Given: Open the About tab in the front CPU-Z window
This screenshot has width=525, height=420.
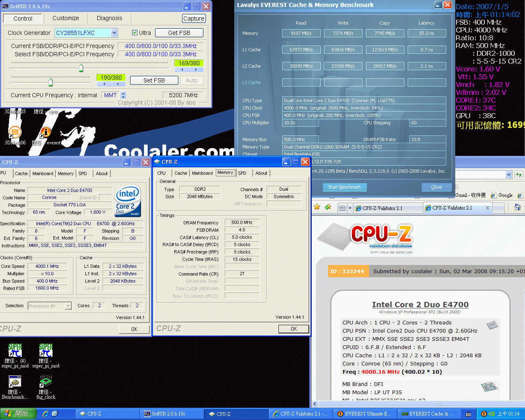Looking at the screenshot, I should point(261,173).
